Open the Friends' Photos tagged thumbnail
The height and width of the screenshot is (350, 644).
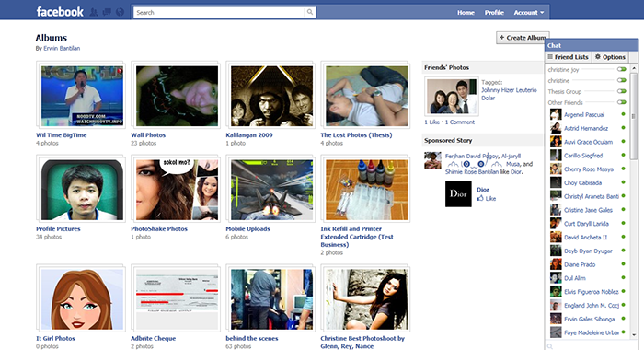(x=452, y=96)
